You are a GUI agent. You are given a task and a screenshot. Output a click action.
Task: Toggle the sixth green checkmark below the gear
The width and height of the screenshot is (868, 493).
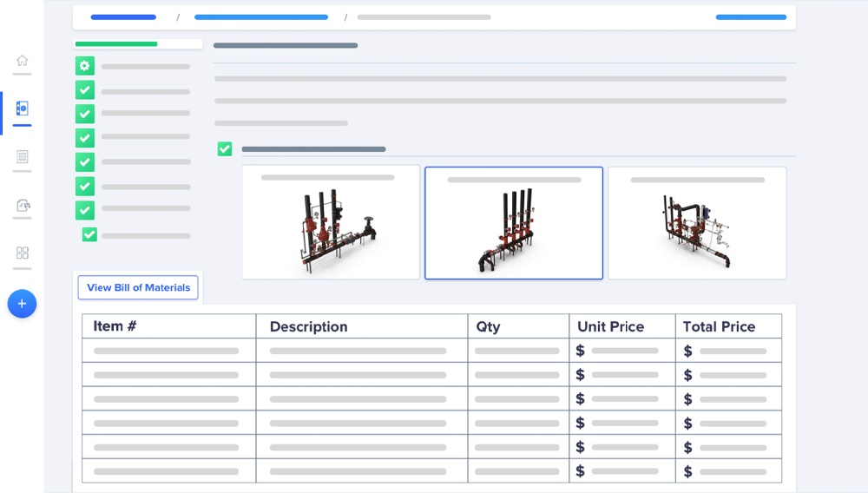point(85,210)
